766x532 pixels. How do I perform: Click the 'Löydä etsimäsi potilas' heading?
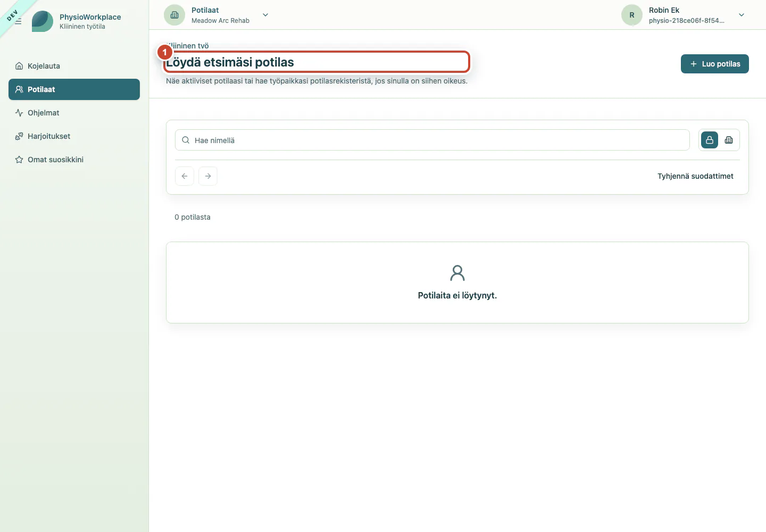230,62
